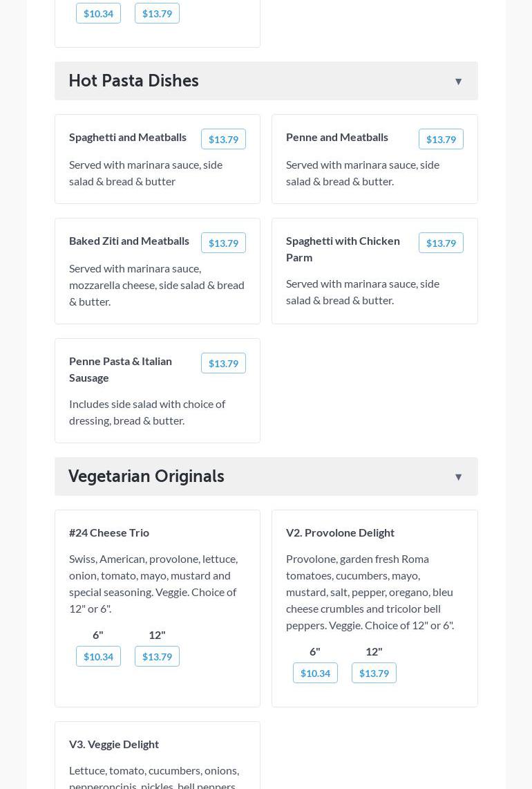
Task: Add Spaghetti with Chicken Parm for $13.79
Action: 441,243
